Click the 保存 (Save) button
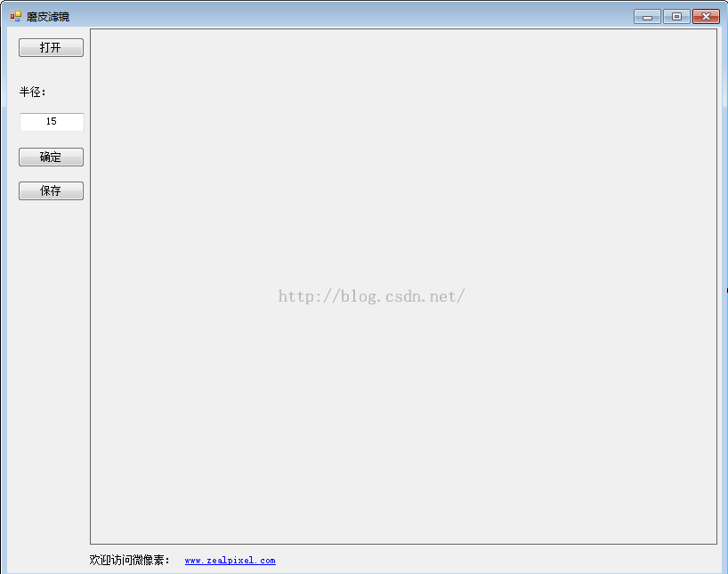 (x=51, y=190)
